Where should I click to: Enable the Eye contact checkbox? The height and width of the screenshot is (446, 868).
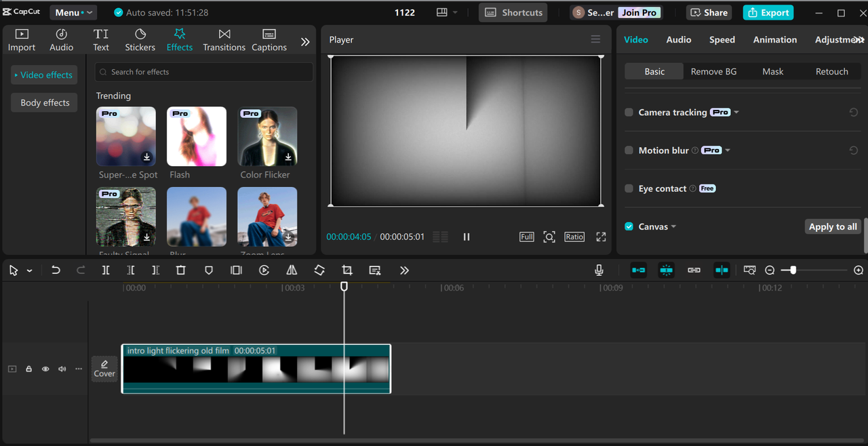click(x=629, y=188)
